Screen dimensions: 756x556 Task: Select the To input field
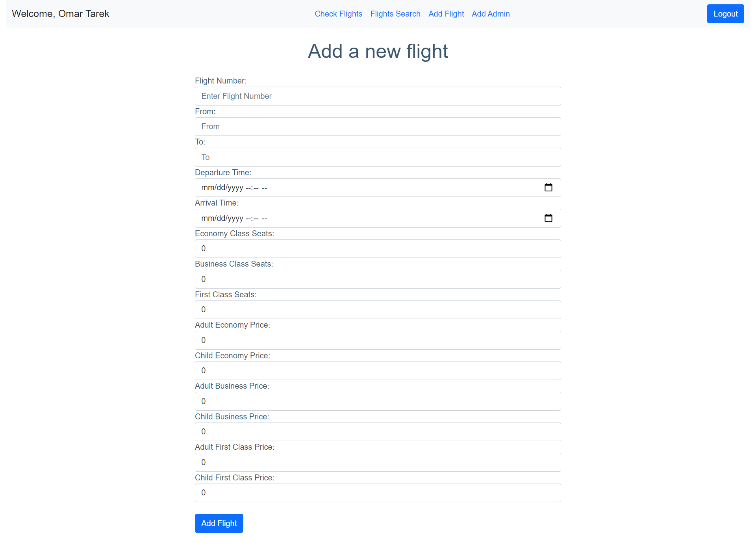click(x=378, y=157)
